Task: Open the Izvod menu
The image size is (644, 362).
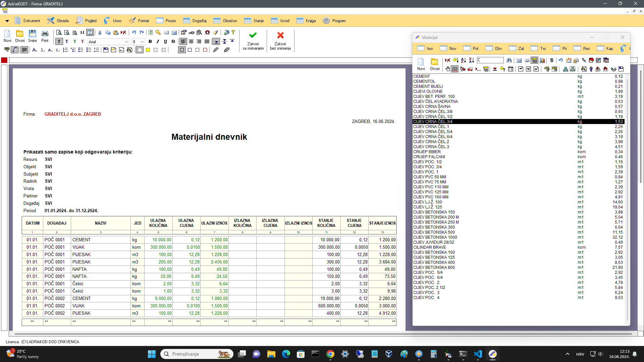Action: click(x=280, y=21)
